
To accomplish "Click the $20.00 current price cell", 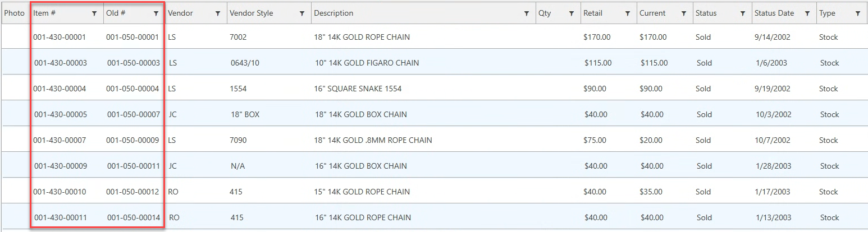I will 651,140.
